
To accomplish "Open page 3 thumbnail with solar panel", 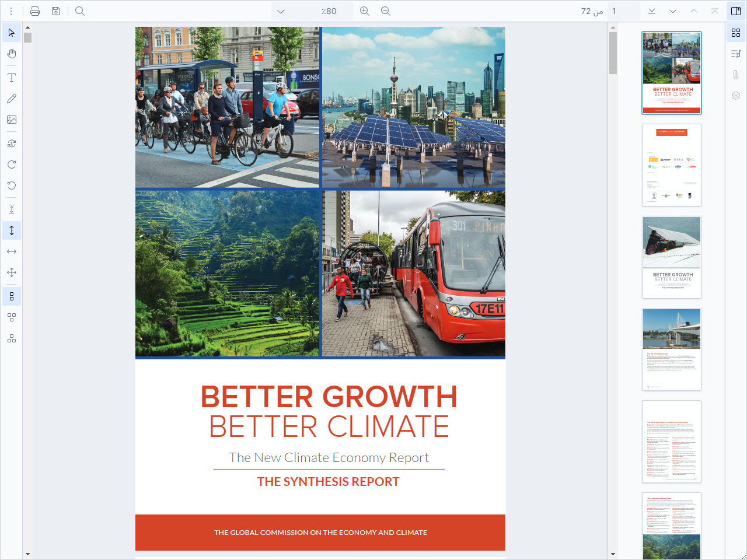I will click(x=672, y=257).
